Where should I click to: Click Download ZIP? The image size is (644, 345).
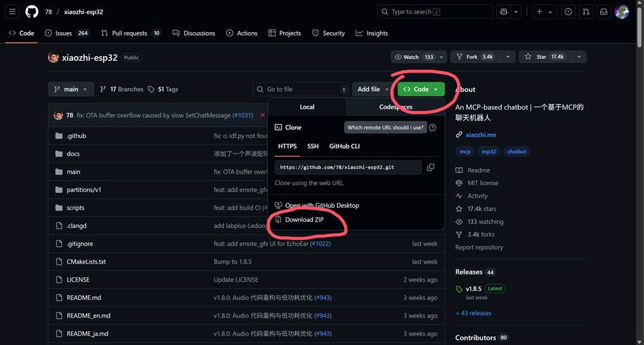304,220
